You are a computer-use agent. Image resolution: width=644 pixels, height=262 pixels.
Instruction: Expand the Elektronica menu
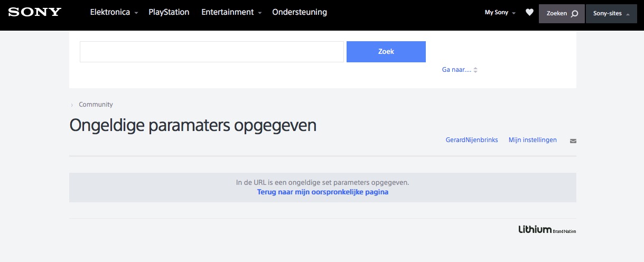114,12
